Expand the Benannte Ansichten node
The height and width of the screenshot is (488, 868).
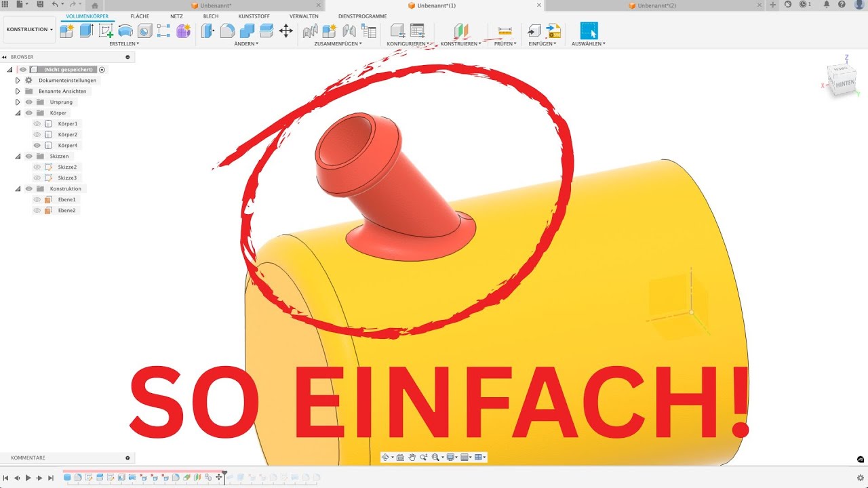coord(18,91)
